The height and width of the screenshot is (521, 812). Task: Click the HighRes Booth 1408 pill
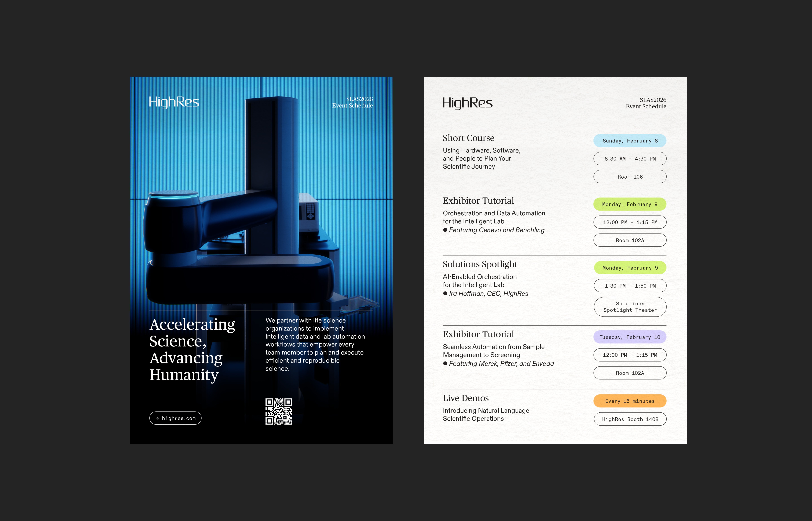coord(630,419)
